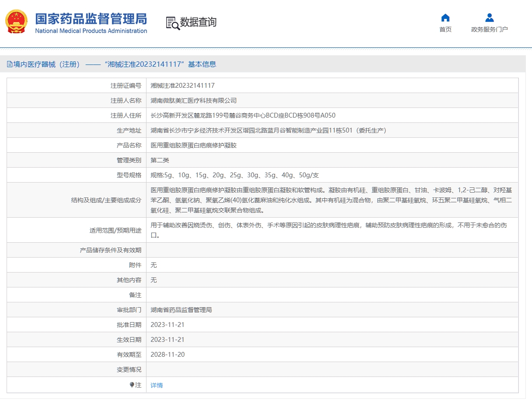The height and width of the screenshot is (409, 532).
Task: Open 政务服务门户 text label
Action: click(489, 29)
